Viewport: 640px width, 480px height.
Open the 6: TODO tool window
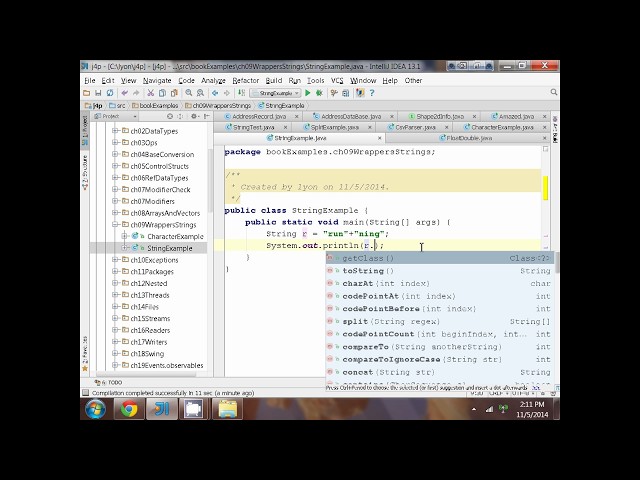(108, 382)
